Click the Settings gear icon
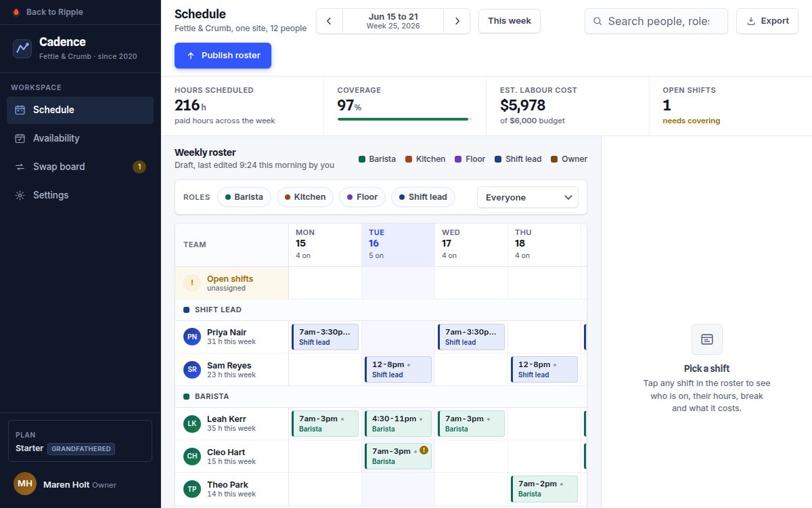Image resolution: width=812 pixels, height=508 pixels. (20, 195)
